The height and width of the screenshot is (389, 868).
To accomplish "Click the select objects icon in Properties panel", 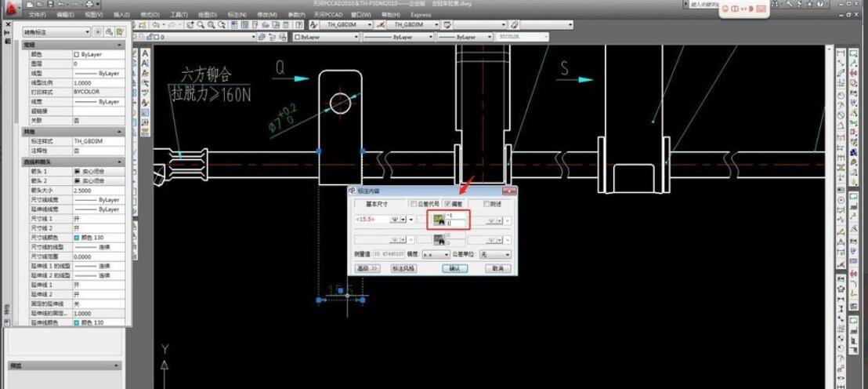I will click(109, 32).
